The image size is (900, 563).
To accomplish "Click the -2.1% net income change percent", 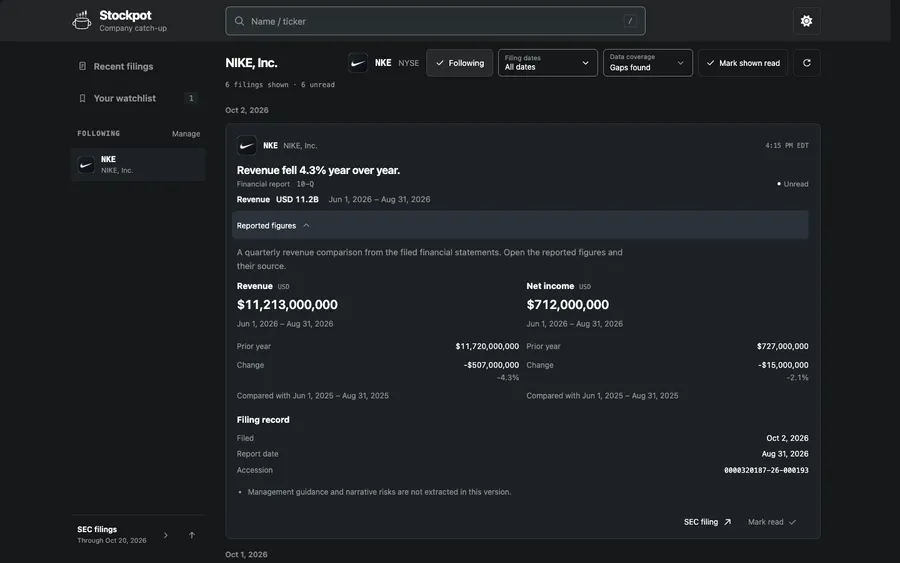I will pos(797,378).
